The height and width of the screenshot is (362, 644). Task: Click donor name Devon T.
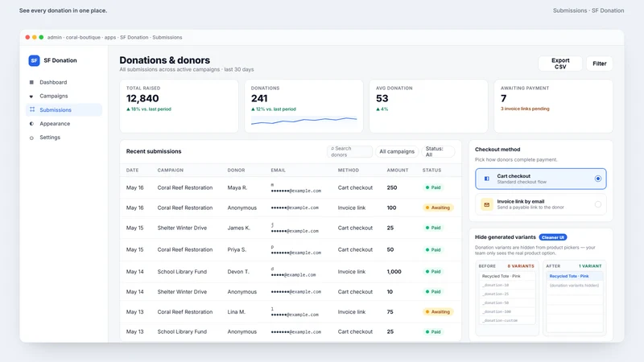pyautogui.click(x=238, y=272)
